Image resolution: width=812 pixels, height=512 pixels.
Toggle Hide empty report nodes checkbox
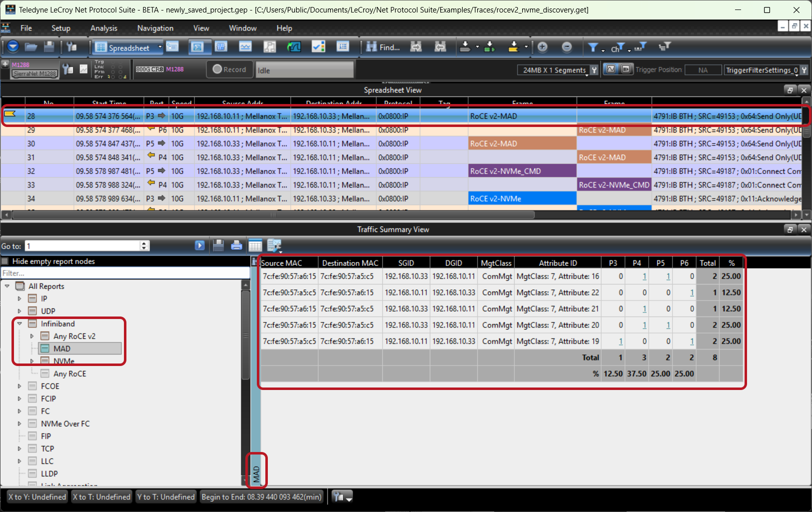tap(5, 261)
